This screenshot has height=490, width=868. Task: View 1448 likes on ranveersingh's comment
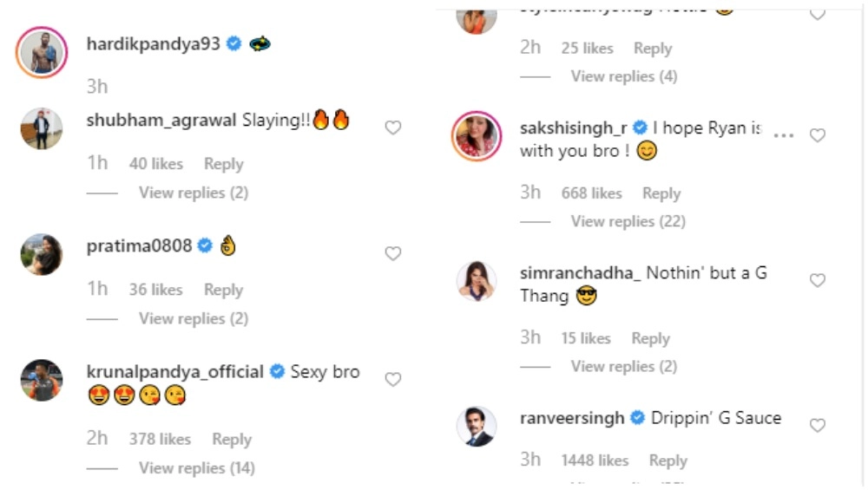(595, 461)
